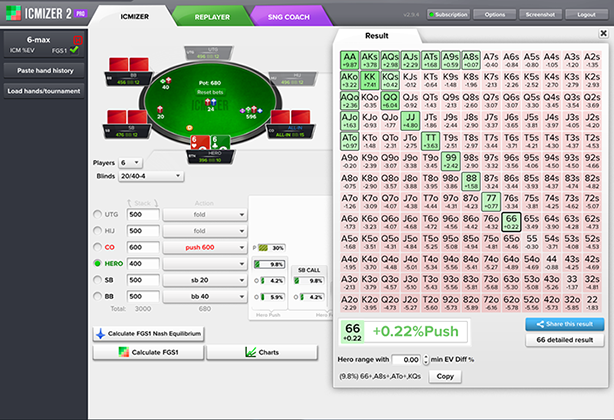Select the KK cell in result grid
The image size is (614, 420).
pyautogui.click(x=370, y=80)
